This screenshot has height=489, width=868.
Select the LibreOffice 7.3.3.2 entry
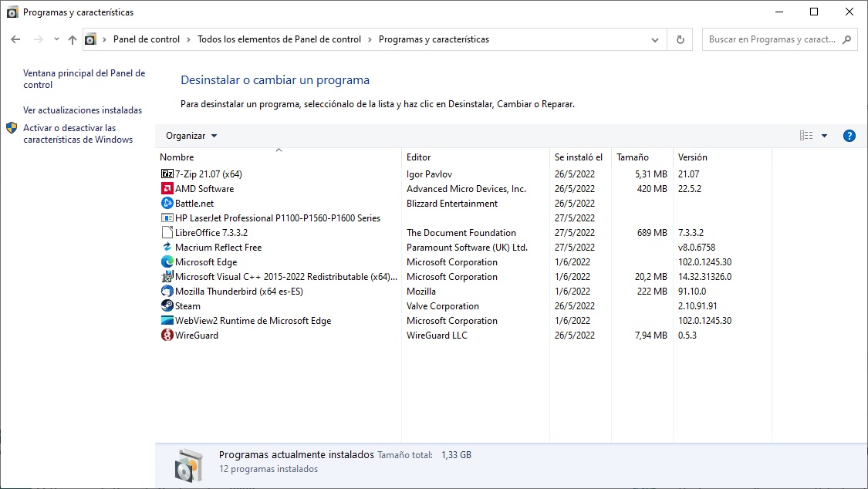pos(211,232)
